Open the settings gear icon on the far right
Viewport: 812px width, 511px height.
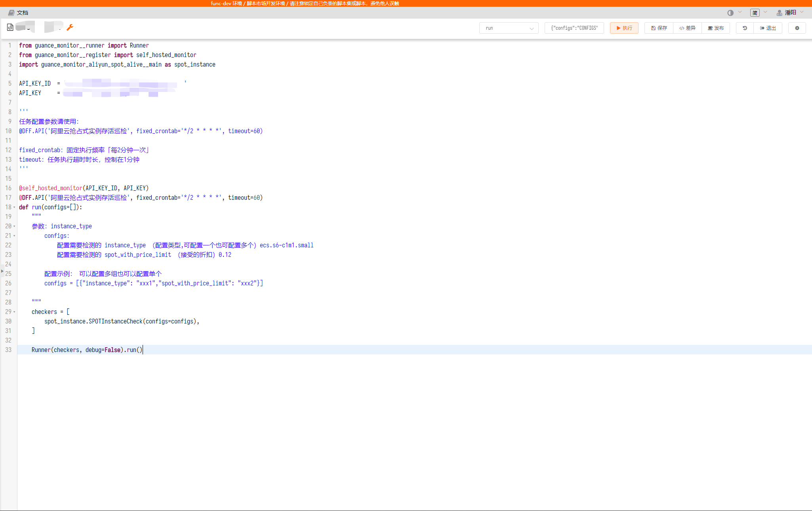click(x=797, y=28)
